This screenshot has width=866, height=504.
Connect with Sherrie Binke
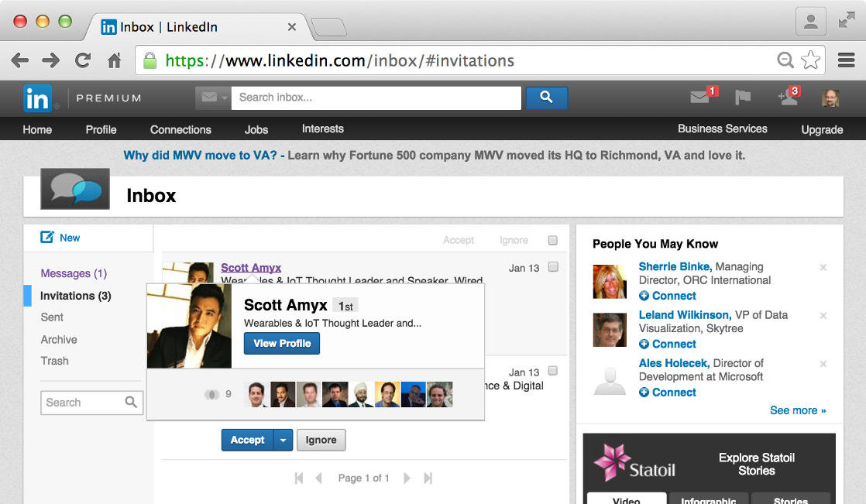pos(667,296)
